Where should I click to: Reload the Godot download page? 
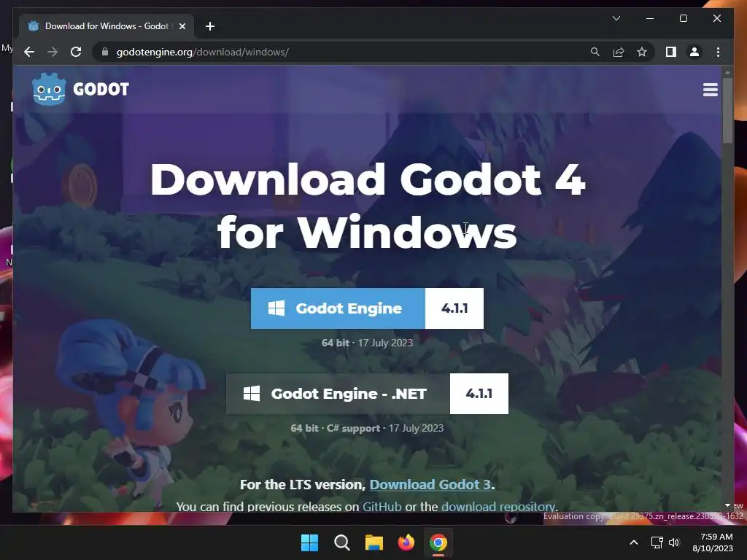click(x=76, y=52)
